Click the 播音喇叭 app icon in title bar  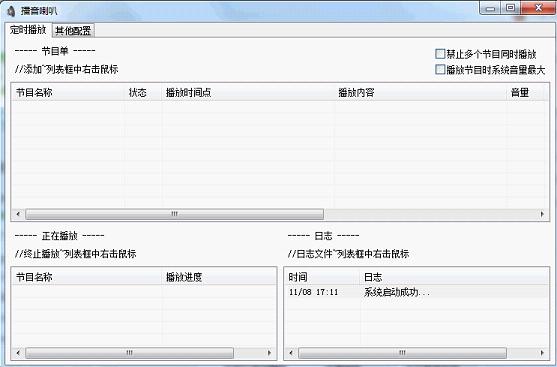click(x=11, y=11)
